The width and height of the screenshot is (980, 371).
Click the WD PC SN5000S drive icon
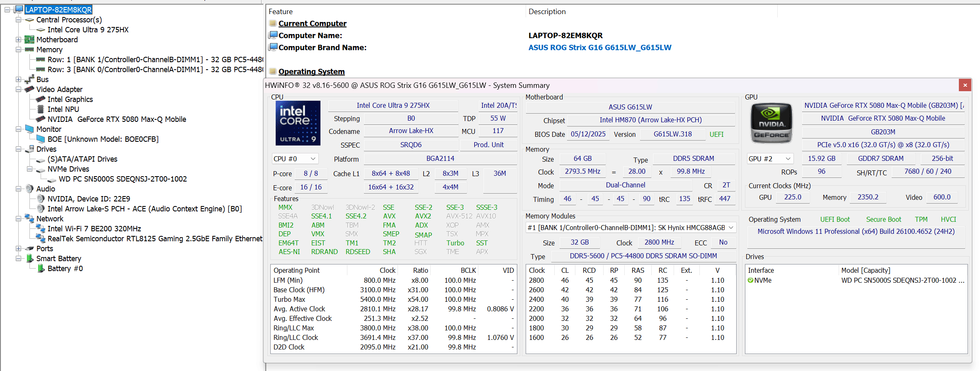(x=52, y=179)
